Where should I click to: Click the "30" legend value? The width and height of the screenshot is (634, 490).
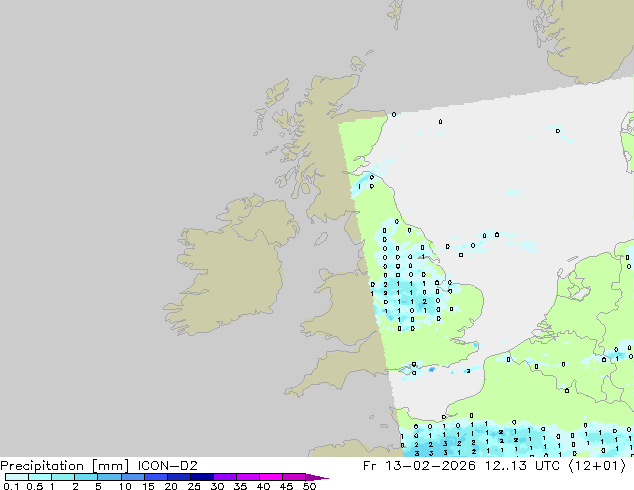click(217, 486)
